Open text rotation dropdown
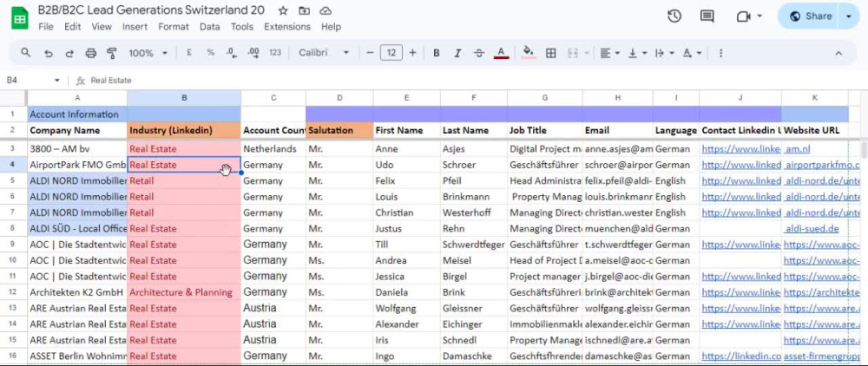Screen dimensions: 868x366 pyautogui.click(x=692, y=53)
